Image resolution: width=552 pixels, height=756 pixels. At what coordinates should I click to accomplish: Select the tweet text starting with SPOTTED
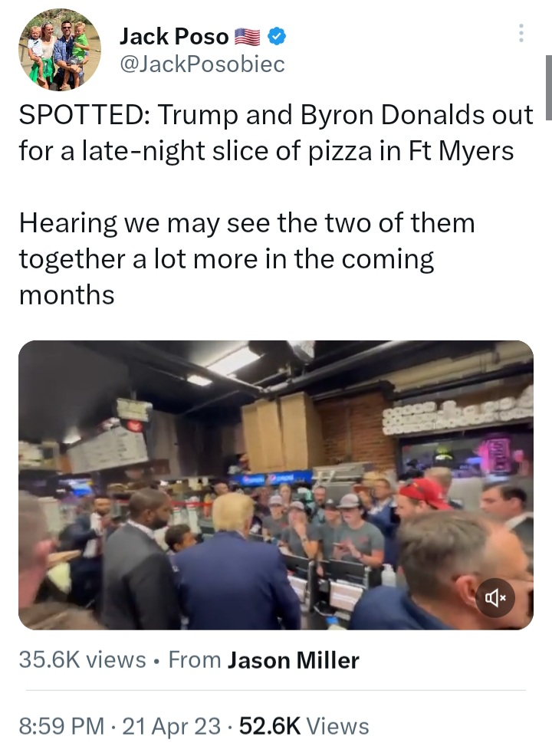276,133
